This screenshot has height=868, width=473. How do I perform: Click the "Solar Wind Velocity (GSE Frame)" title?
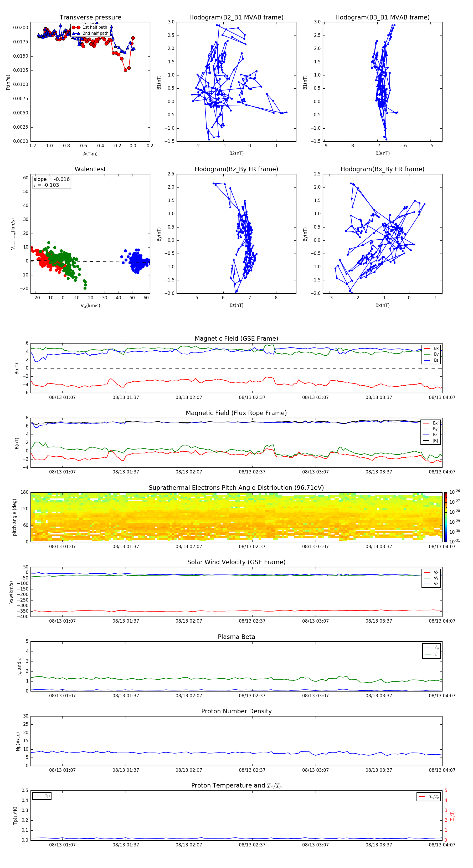(236, 562)
